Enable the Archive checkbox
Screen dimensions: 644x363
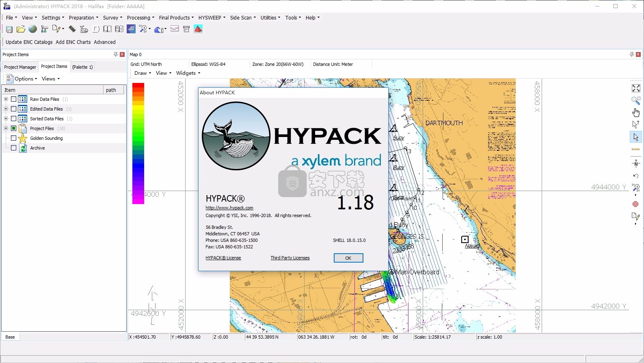pos(14,148)
